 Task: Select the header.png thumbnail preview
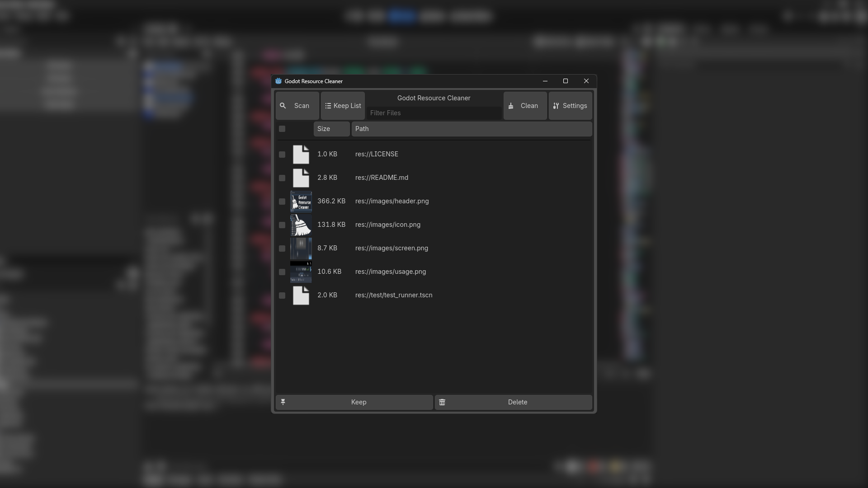tap(301, 202)
